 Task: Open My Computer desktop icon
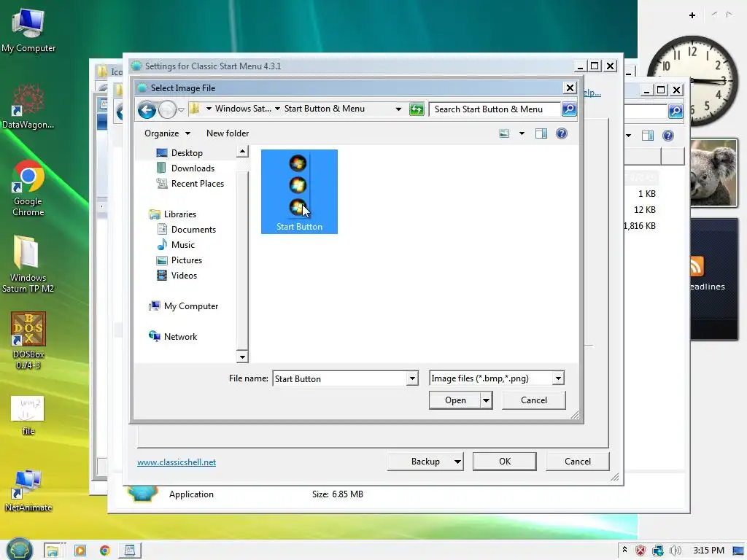tap(28, 29)
